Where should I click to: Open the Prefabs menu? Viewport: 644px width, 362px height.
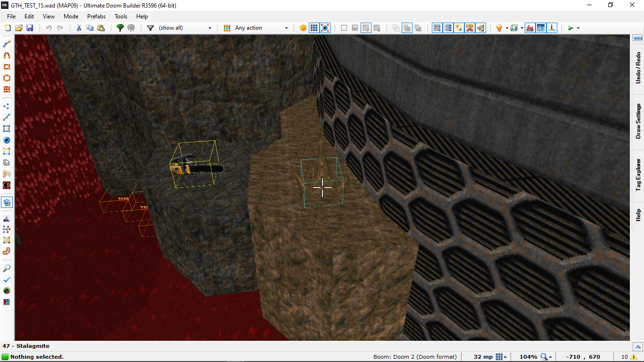[x=96, y=16]
